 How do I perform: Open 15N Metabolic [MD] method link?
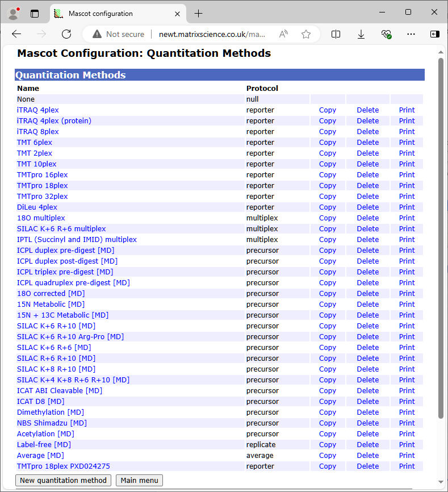[x=51, y=305]
